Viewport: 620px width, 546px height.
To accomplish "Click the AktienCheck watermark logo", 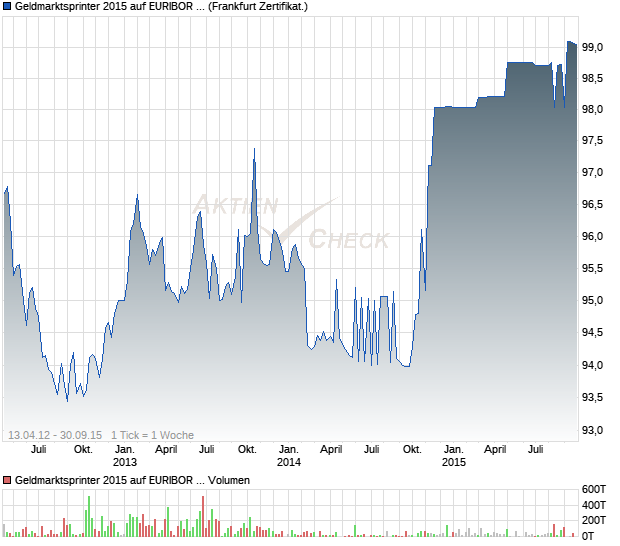I will [x=291, y=222].
